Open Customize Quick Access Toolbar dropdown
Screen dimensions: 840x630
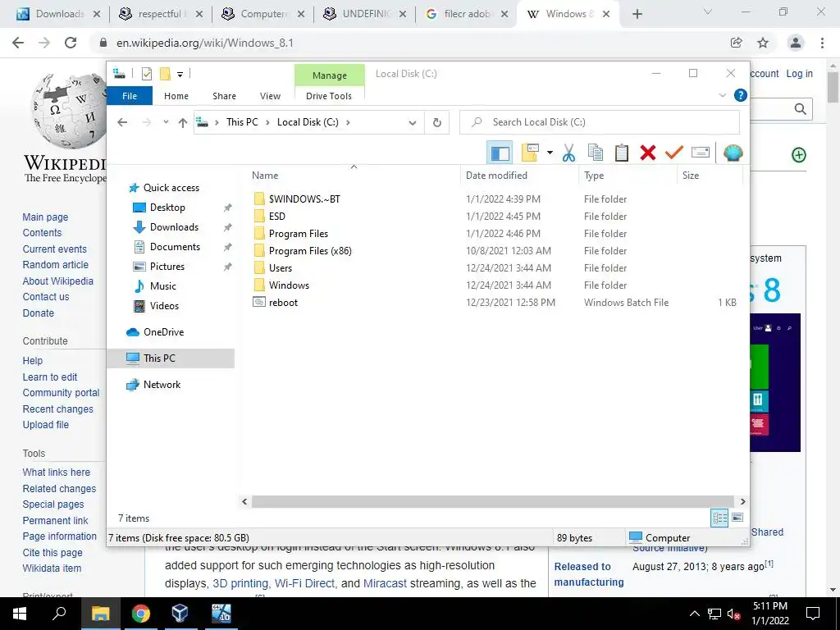(x=180, y=75)
